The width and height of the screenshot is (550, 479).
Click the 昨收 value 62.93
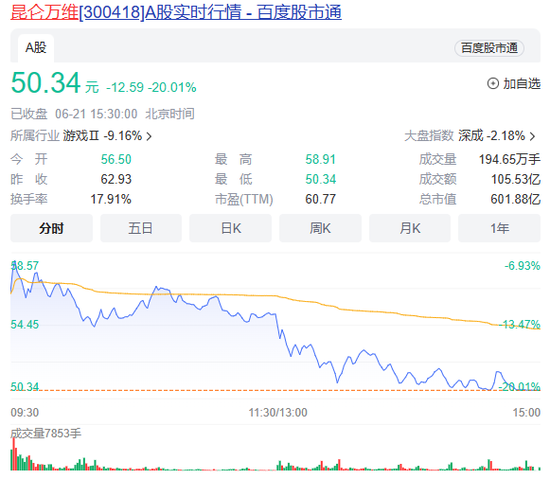click(x=116, y=179)
